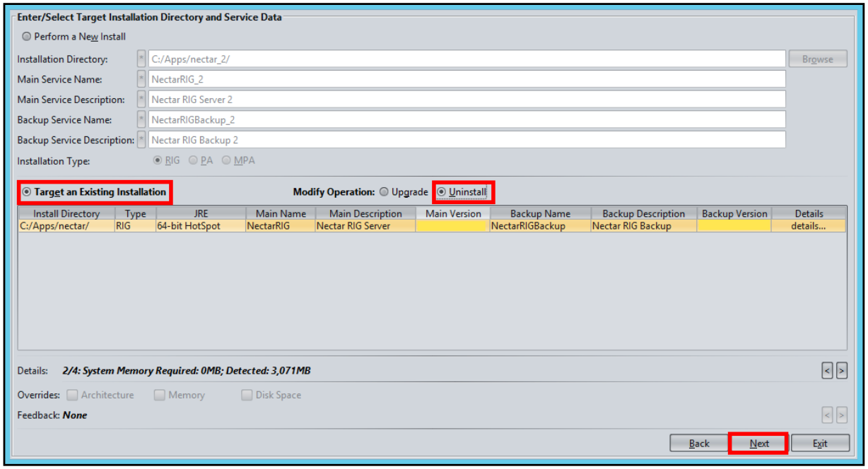This screenshot has width=868, height=469.
Task: Click the 64-bit HotSpot cell
Action: pyautogui.click(x=201, y=226)
